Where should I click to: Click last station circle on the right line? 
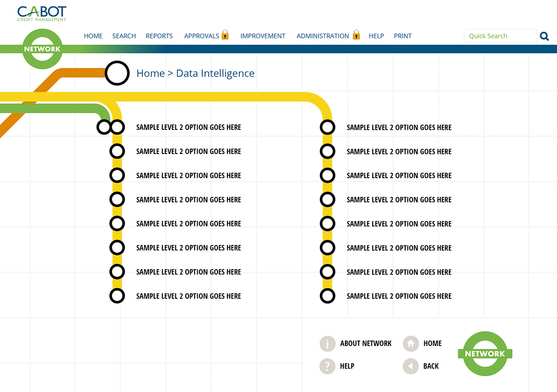click(x=328, y=296)
